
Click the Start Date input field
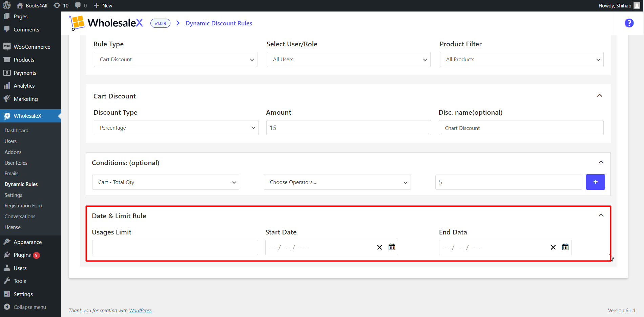[331, 247]
